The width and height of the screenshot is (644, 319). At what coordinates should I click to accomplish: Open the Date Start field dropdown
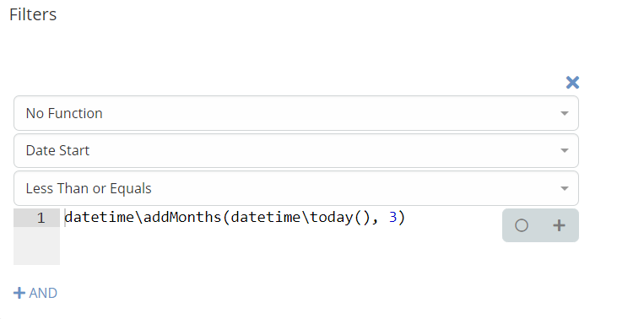(296, 151)
